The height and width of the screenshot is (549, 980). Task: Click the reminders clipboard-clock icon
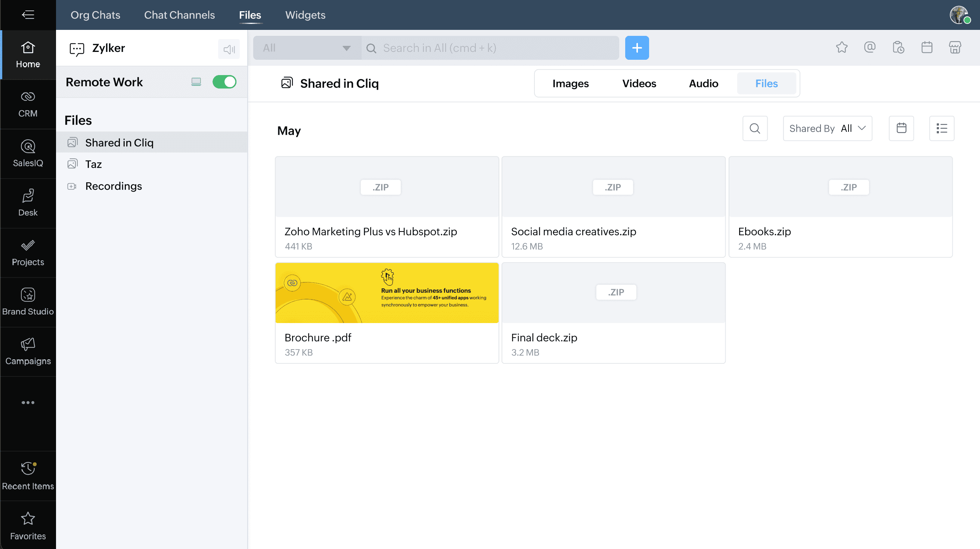(x=898, y=47)
